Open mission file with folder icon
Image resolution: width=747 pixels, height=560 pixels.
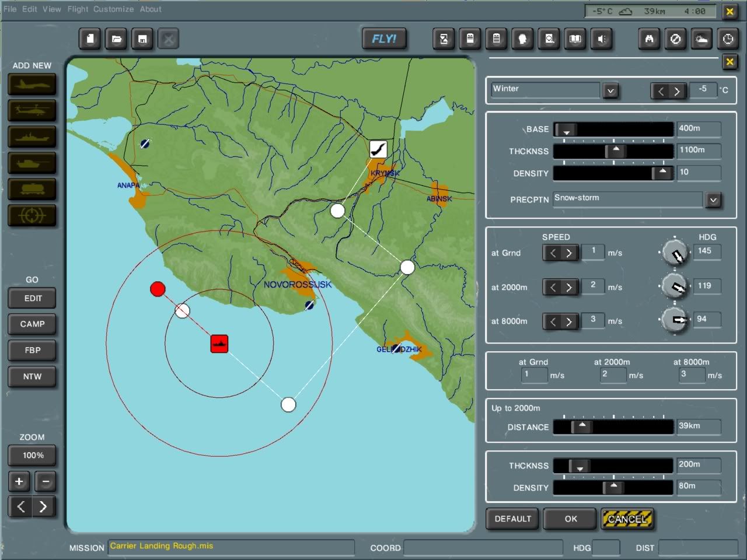117,39
